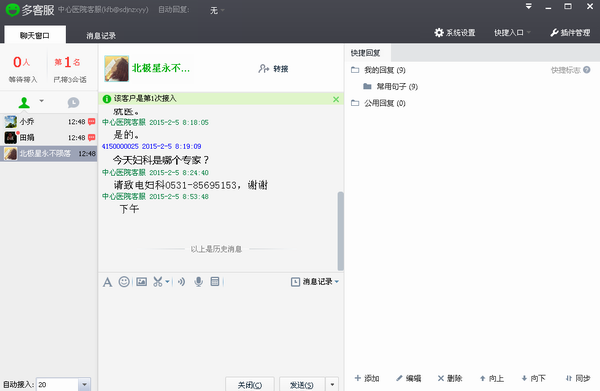Click 删除 to delete quick reply
600x391 pixels.
pyautogui.click(x=450, y=378)
